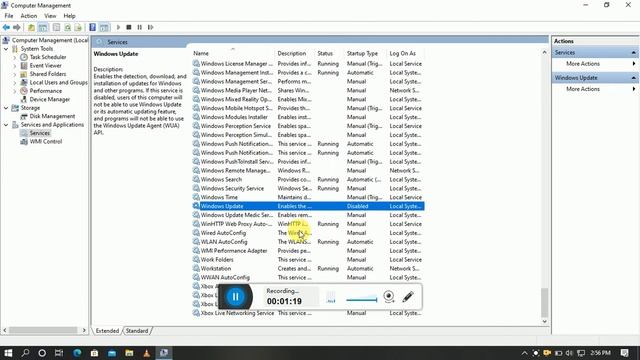
Task: Click the Up one level folder icon
Action: point(31,27)
